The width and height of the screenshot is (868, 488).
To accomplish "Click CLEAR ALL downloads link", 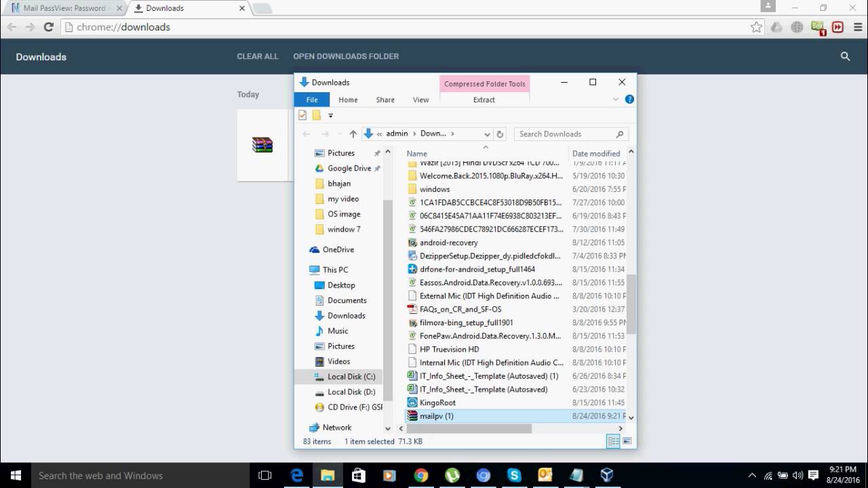I will (x=258, y=56).
